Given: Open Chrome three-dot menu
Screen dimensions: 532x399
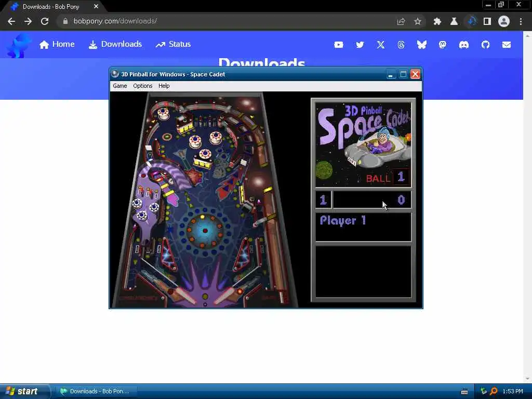Looking at the screenshot, I should (x=521, y=21).
